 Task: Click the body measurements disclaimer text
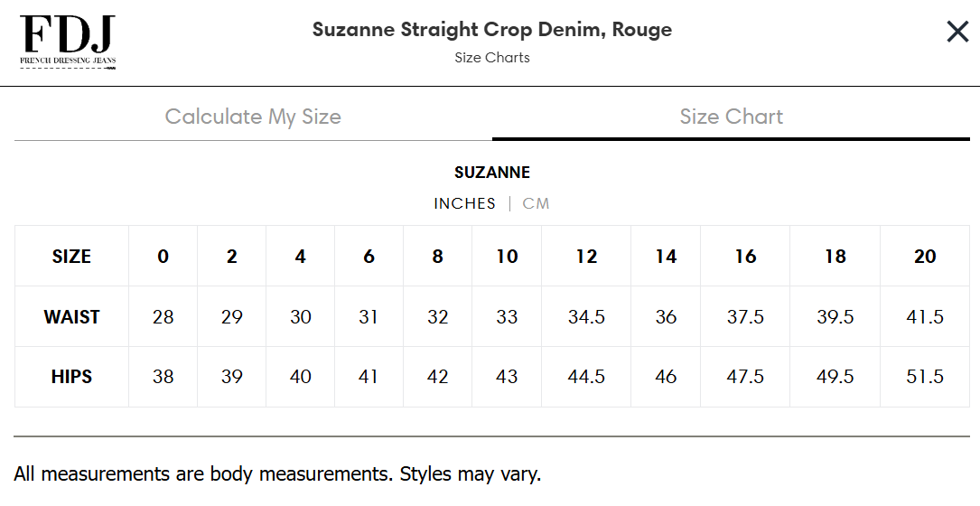(277, 473)
